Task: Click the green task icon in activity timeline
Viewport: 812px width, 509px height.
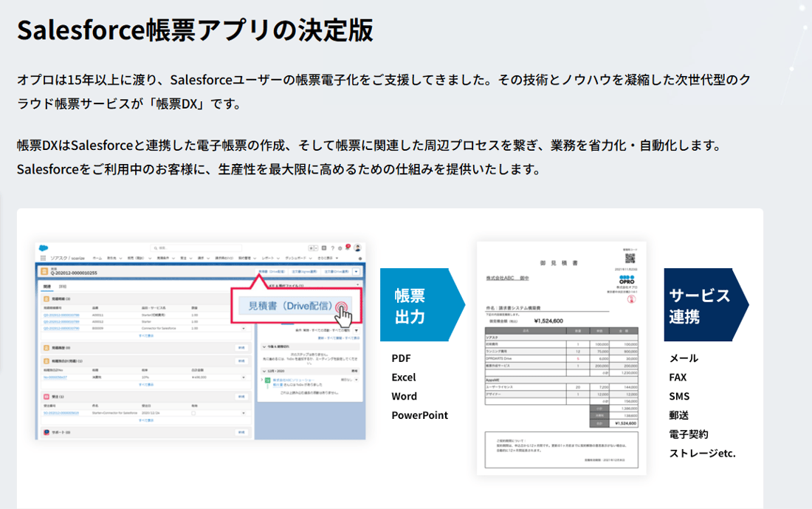Action: point(268,380)
